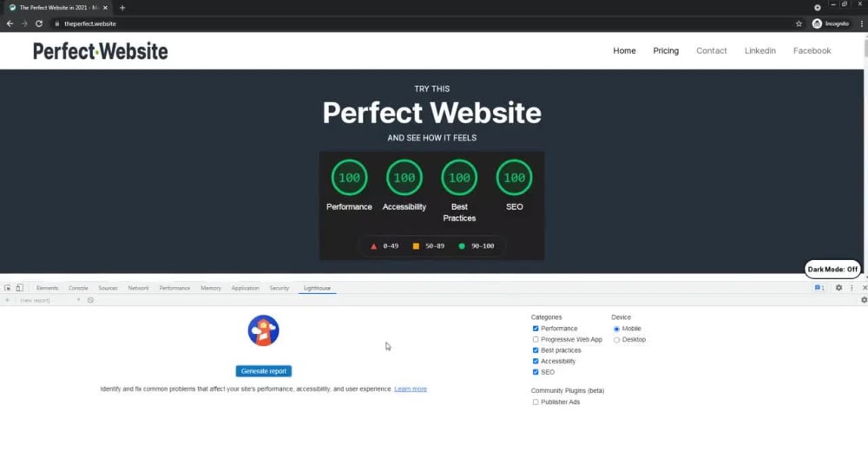Open DevTools three-dot customize menu

[852, 288]
